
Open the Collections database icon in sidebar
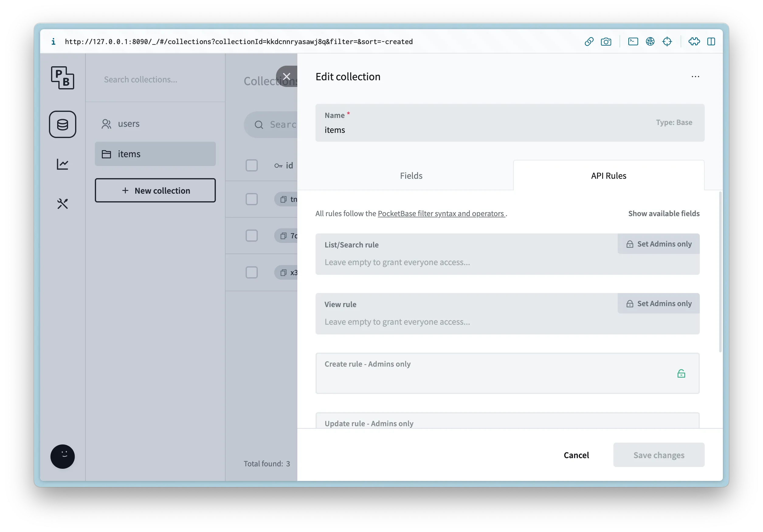(x=63, y=124)
